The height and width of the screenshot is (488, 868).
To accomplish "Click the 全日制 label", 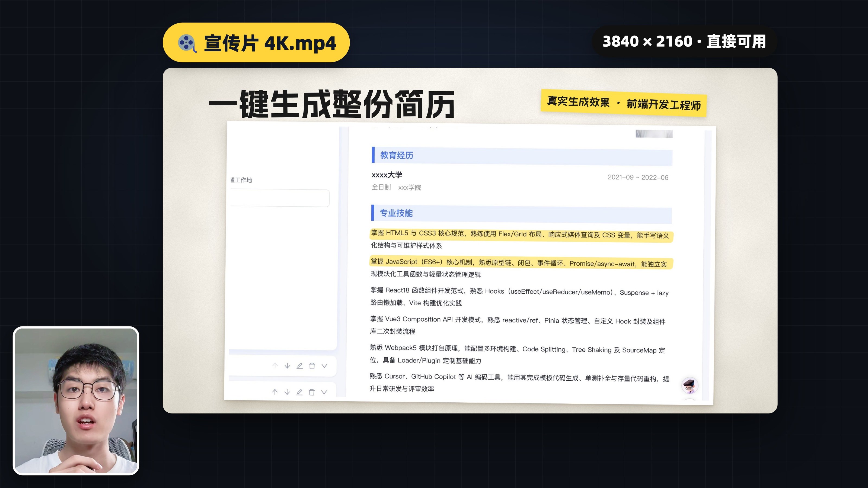I will 381,187.
